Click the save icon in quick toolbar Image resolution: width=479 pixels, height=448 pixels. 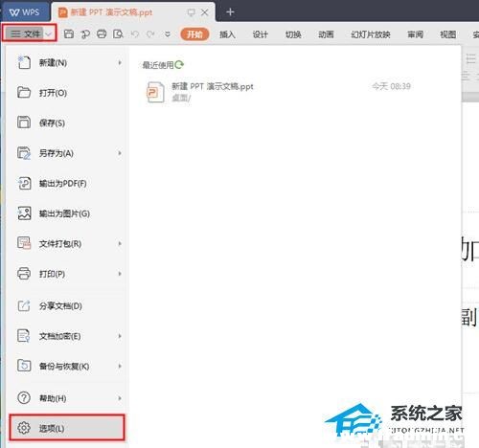pyautogui.click(x=69, y=34)
